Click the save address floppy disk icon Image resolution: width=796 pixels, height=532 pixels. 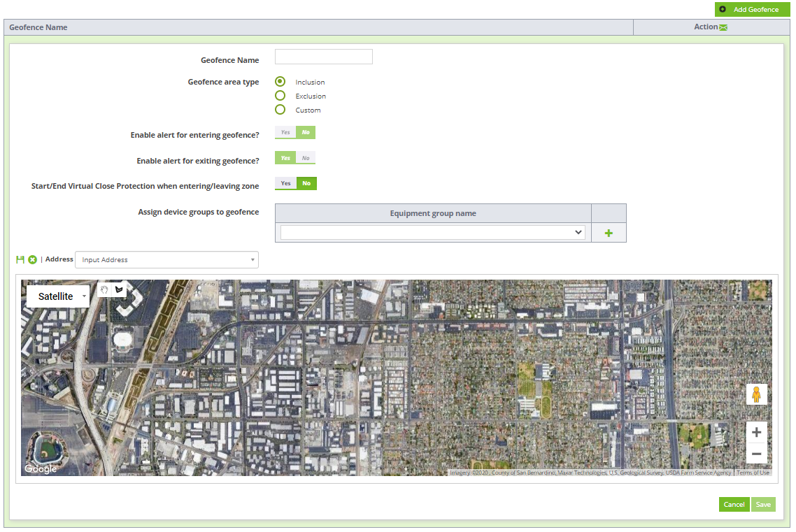pos(20,259)
